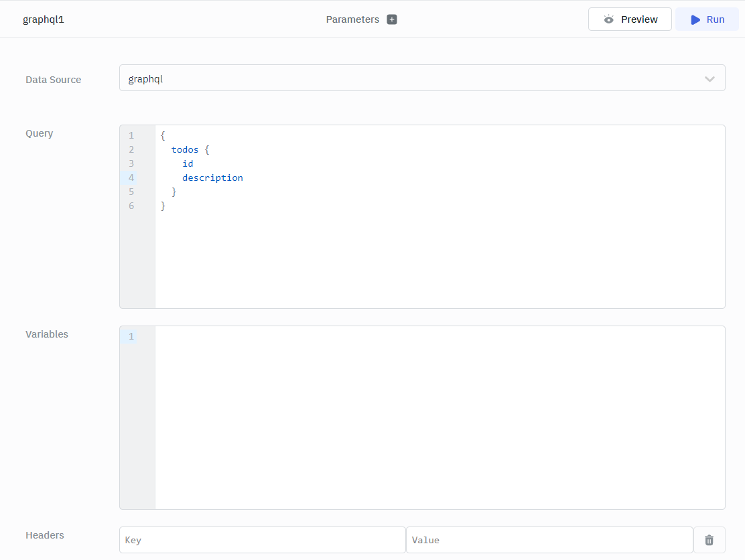Select line number 4 in Query gutter

point(131,178)
